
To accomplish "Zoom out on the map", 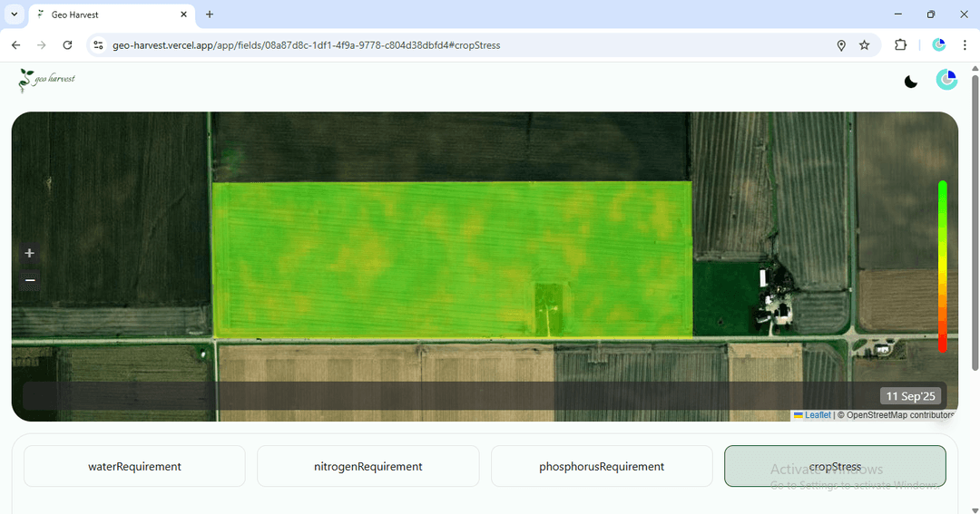I will (x=30, y=280).
